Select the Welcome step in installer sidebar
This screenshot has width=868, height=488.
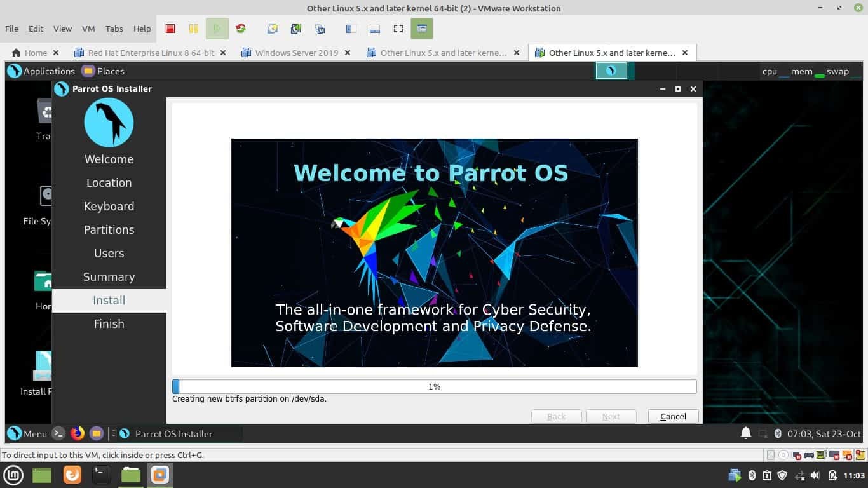click(x=109, y=159)
